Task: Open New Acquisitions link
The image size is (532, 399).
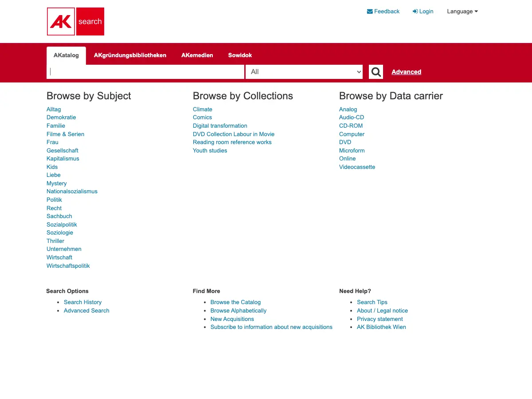Action: pyautogui.click(x=232, y=319)
